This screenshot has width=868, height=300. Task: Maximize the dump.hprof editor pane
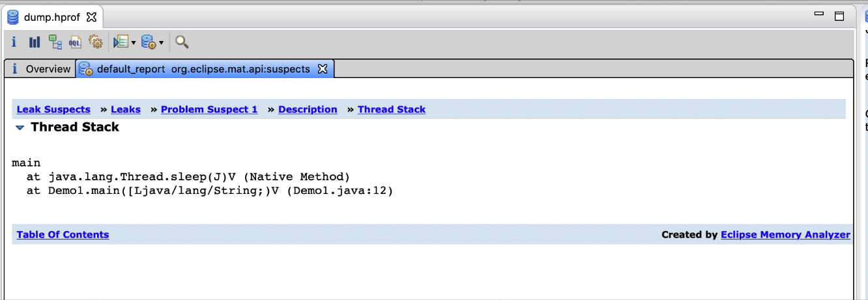click(x=839, y=16)
